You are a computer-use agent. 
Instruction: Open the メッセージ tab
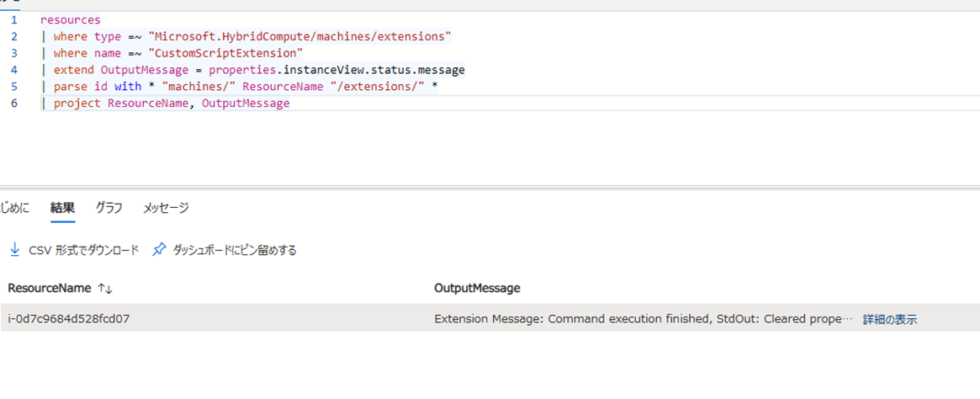tap(166, 208)
